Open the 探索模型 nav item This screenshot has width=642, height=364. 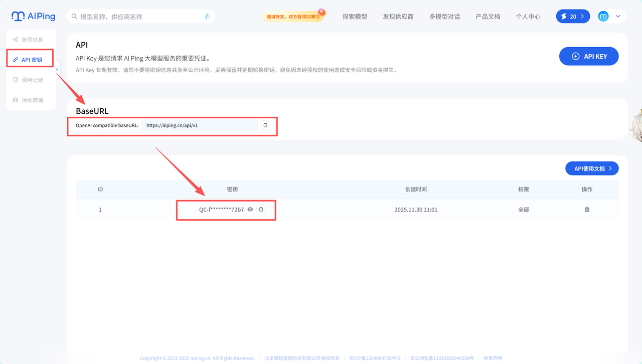[x=355, y=17]
